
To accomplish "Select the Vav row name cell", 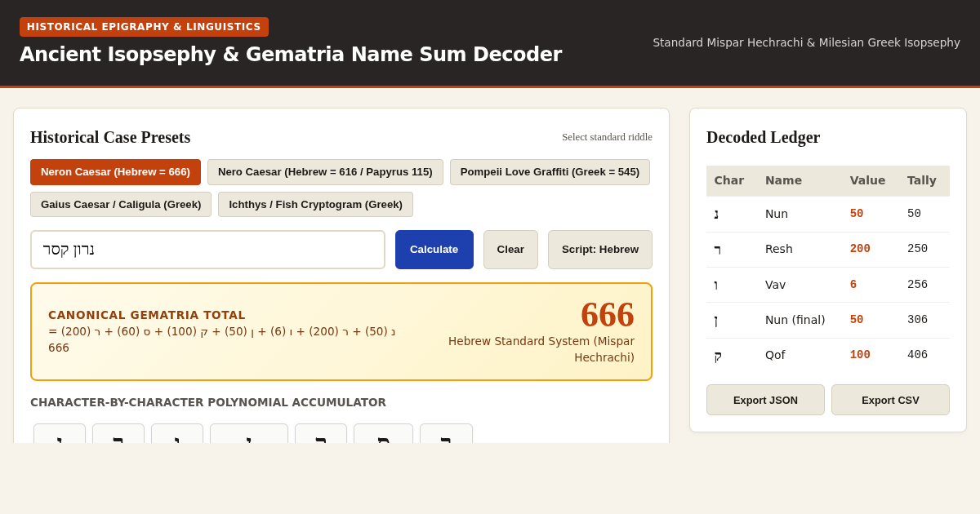I will click(776, 285).
